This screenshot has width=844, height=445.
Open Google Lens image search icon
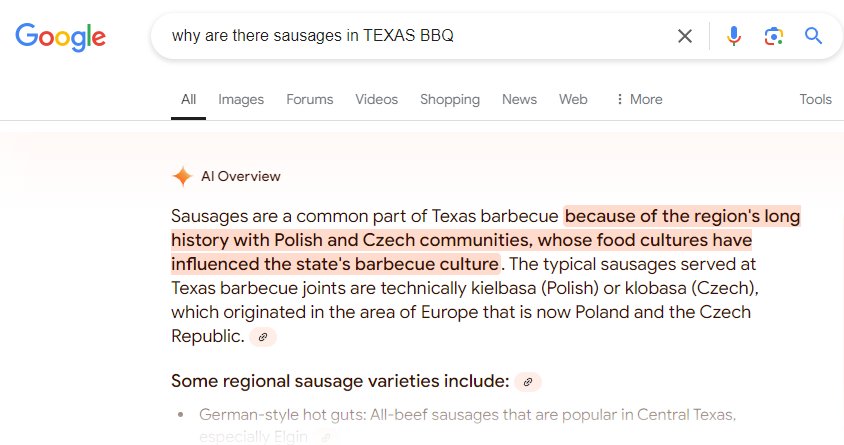773,36
